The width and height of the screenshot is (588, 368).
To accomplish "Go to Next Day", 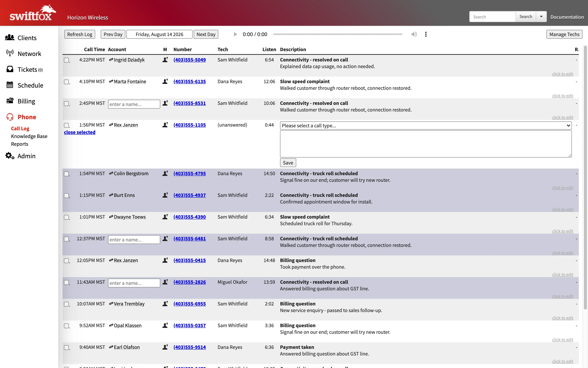I will click(206, 34).
